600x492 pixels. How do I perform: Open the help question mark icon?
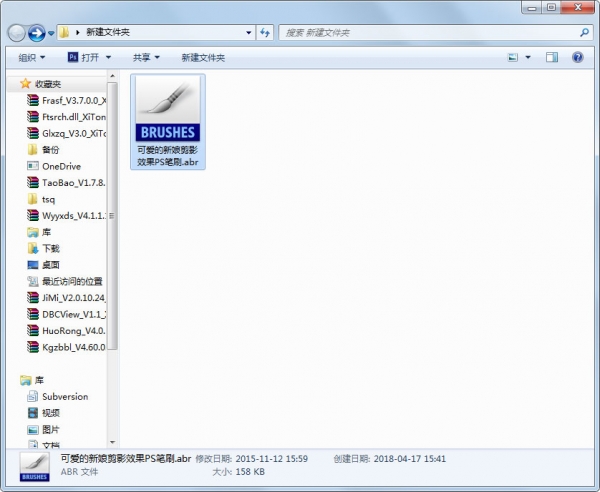[x=577, y=57]
